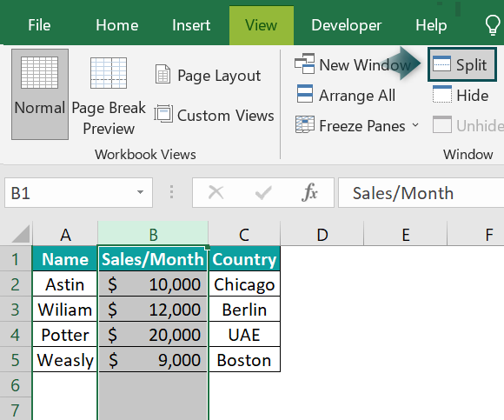Click the Unhide window option
The image size is (504, 420).
coord(468,125)
